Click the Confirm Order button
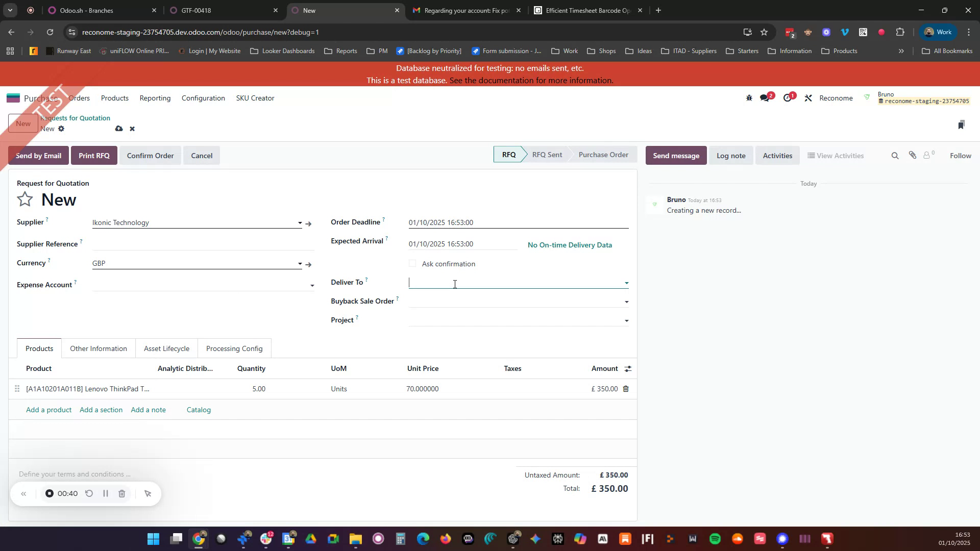Image resolution: width=980 pixels, height=551 pixels. click(150, 155)
